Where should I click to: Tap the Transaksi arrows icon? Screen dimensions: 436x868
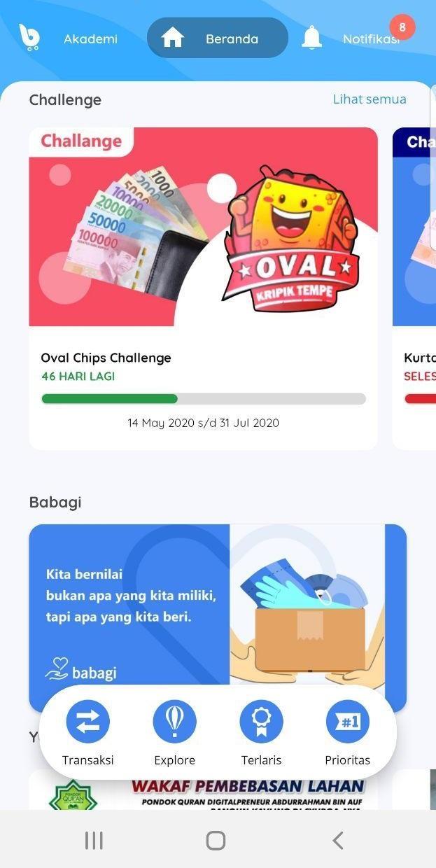87,722
